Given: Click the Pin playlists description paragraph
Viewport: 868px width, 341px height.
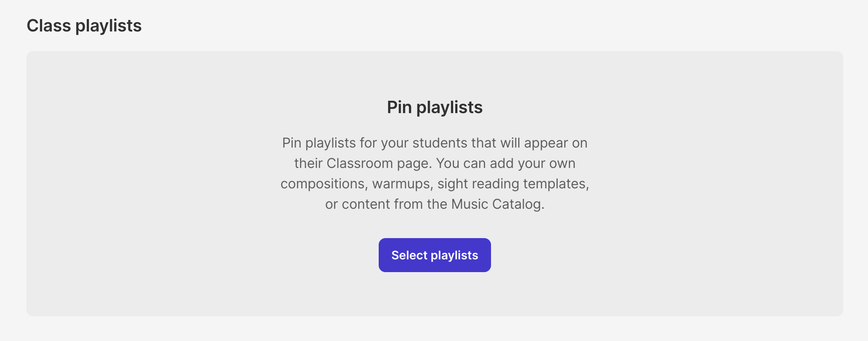Looking at the screenshot, I should coord(434,173).
